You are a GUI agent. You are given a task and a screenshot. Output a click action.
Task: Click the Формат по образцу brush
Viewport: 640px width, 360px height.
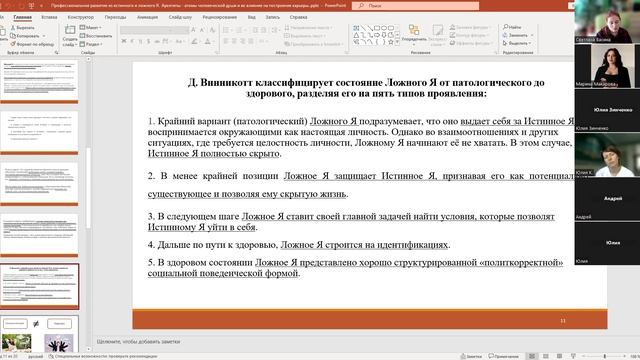[32, 44]
